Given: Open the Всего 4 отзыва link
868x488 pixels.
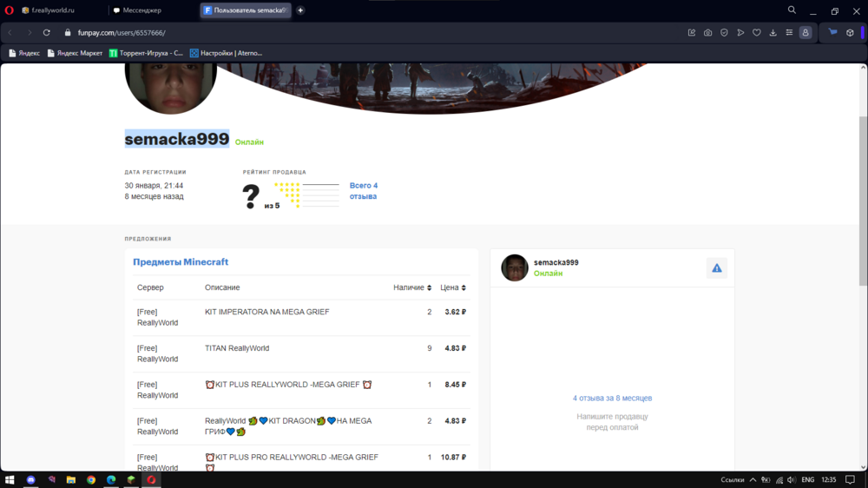Looking at the screenshot, I should click(x=364, y=191).
